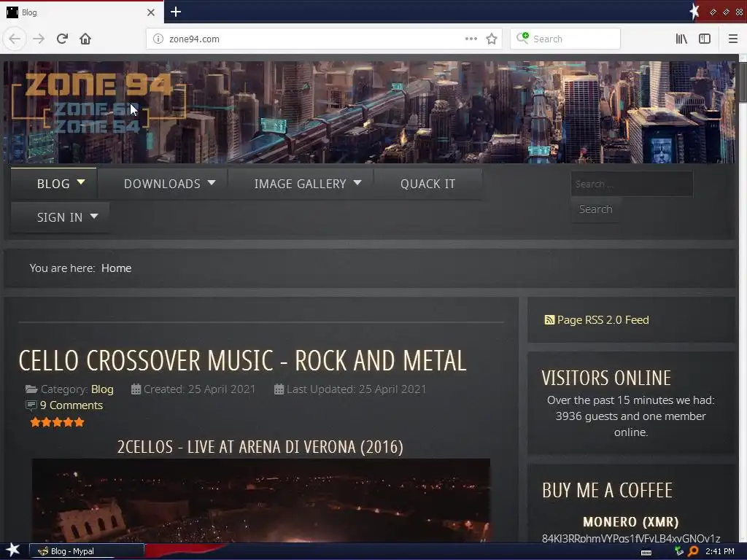747x560 pixels.
Task: Go back to previous page
Action: [x=15, y=39]
